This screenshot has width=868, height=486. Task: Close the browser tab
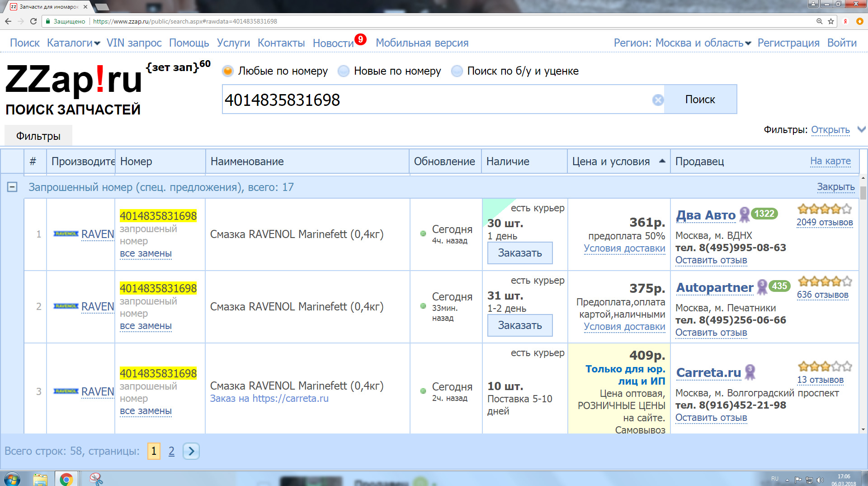tap(85, 7)
